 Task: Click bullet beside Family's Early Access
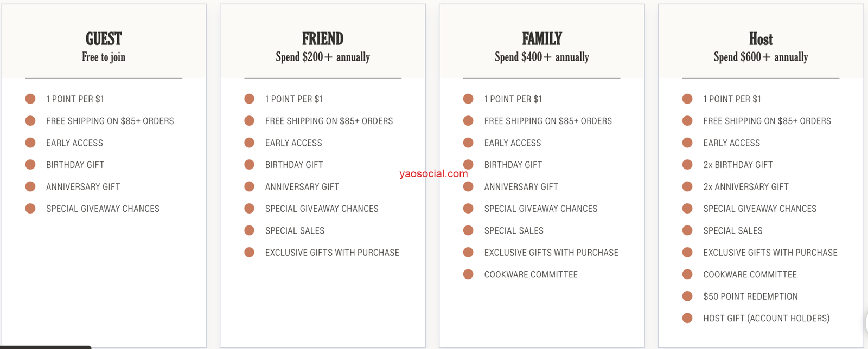468,143
